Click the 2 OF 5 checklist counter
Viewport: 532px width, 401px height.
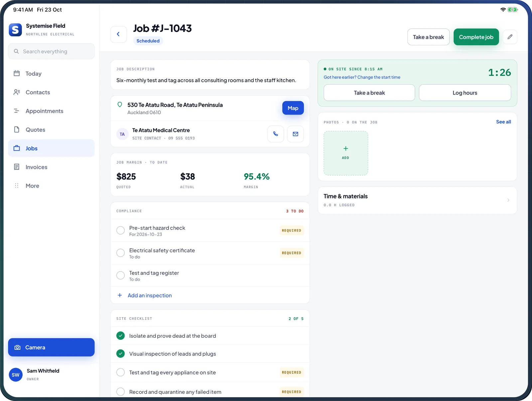pyautogui.click(x=296, y=318)
